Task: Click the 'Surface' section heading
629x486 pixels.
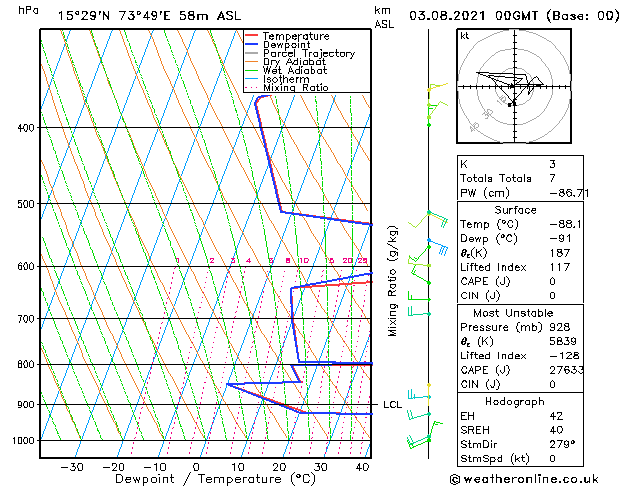Action: [x=515, y=210]
